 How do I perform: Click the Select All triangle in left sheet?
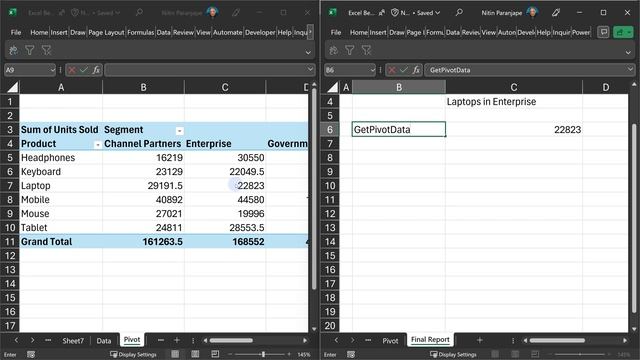[13, 87]
